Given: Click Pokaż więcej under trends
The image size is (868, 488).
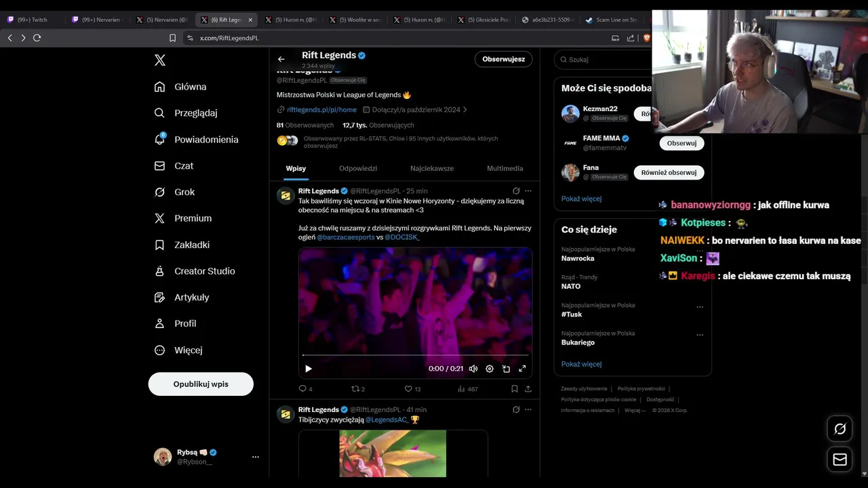Looking at the screenshot, I should coord(581,364).
